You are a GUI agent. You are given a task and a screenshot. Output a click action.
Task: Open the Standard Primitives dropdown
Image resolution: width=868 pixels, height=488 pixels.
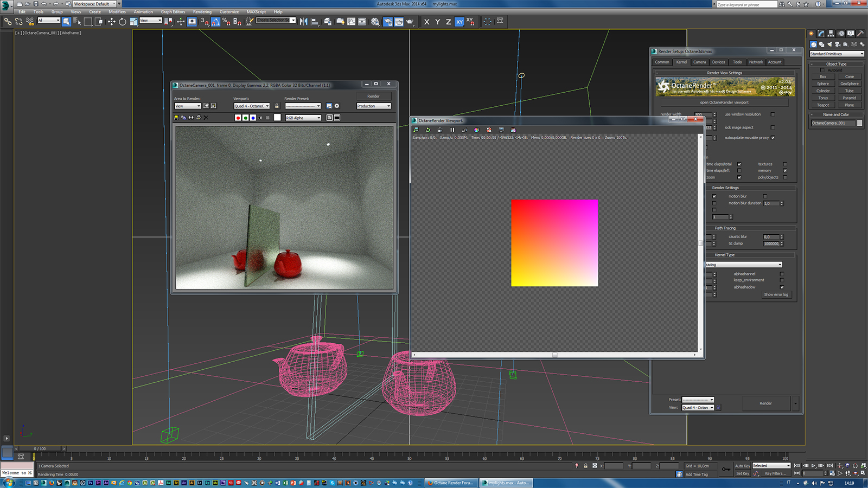pyautogui.click(x=837, y=54)
